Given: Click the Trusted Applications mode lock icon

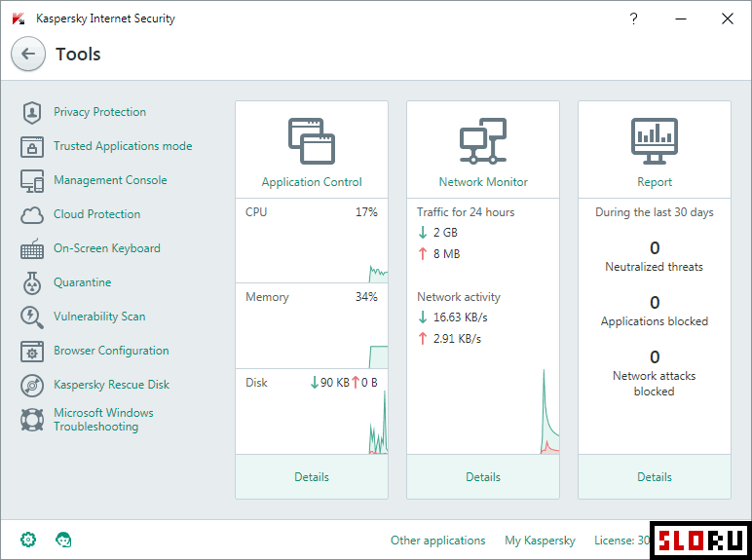Looking at the screenshot, I should coord(31,147).
